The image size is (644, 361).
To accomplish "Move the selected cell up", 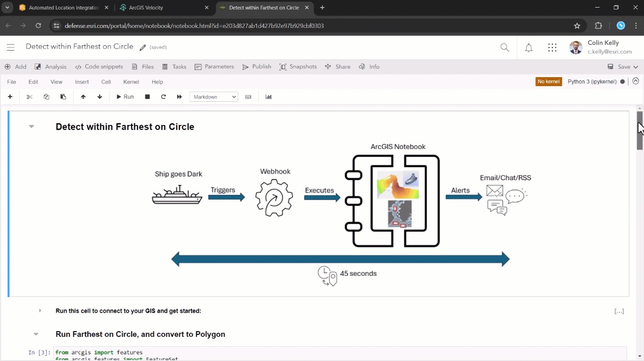I will click(x=83, y=97).
